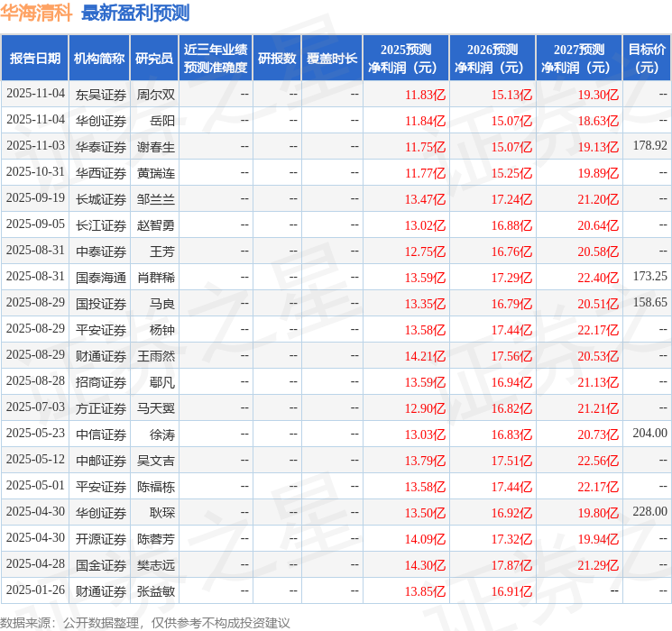Click date 2025-01-26
The height and width of the screenshot is (631, 672).
coord(35,590)
